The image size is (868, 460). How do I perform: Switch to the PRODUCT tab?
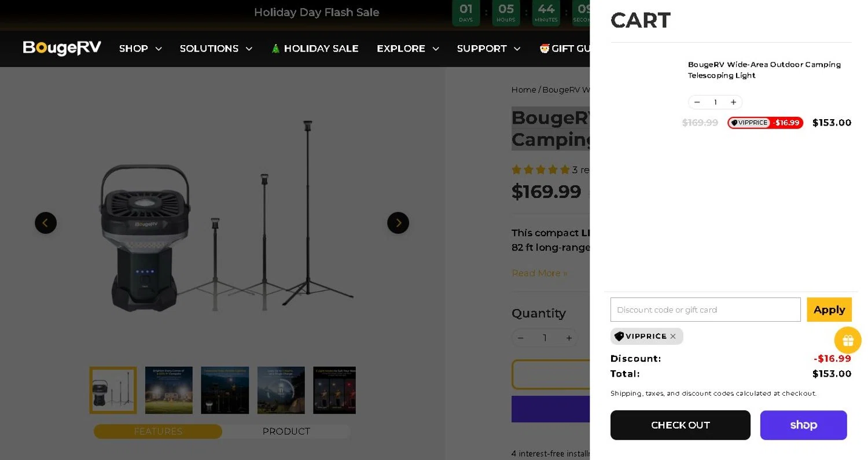pos(286,432)
